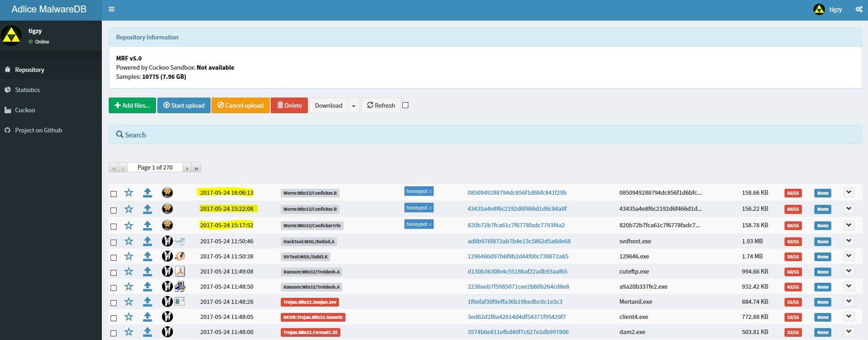Screen dimensions: 868x340
Task: Go to Cuckoo sidebar item
Action: 25,110
